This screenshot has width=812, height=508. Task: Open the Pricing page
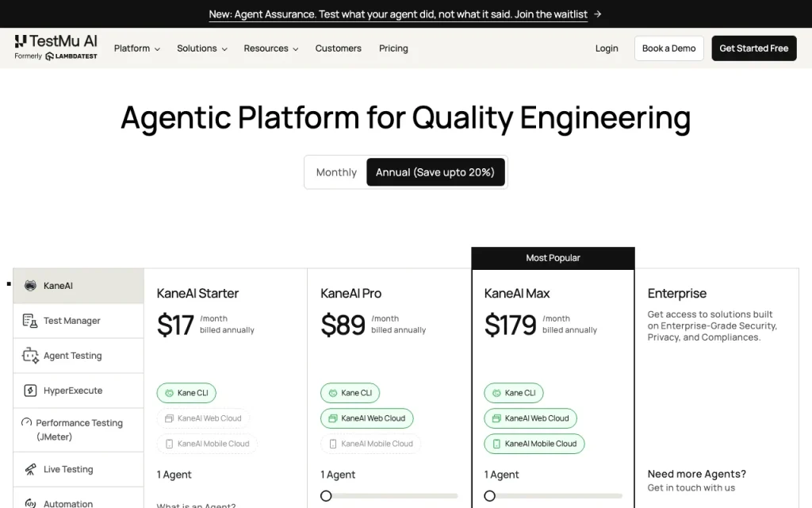[x=393, y=48]
